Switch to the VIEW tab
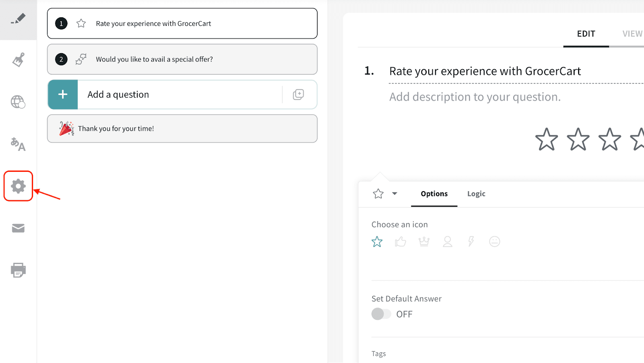644x363 pixels. [632, 34]
